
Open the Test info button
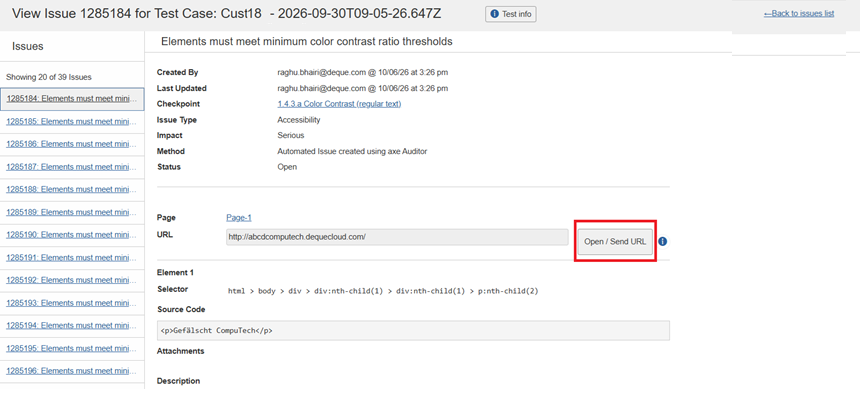point(511,14)
